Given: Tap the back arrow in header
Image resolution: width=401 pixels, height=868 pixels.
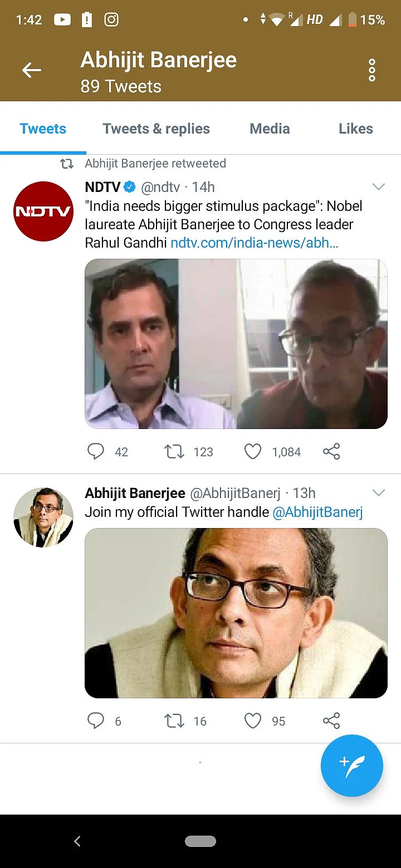Looking at the screenshot, I should (x=32, y=70).
